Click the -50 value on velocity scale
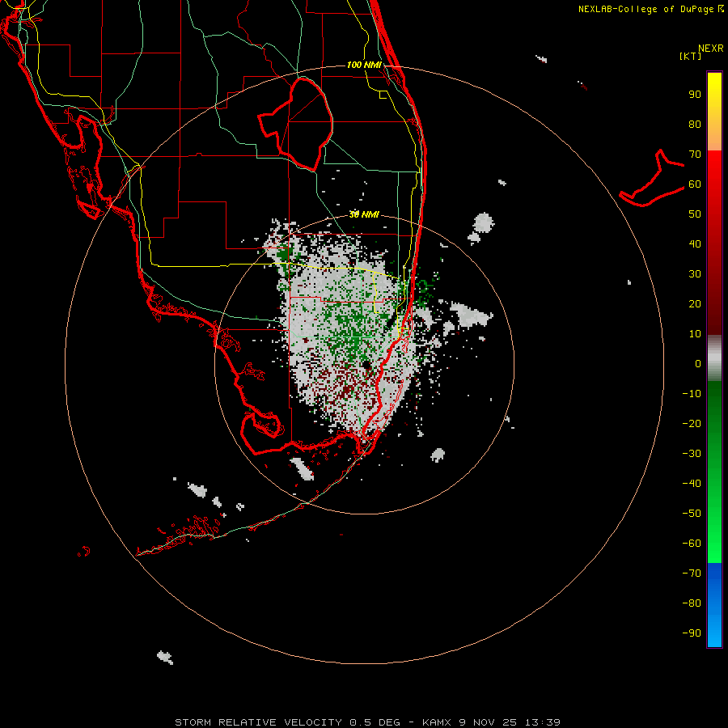 point(692,514)
